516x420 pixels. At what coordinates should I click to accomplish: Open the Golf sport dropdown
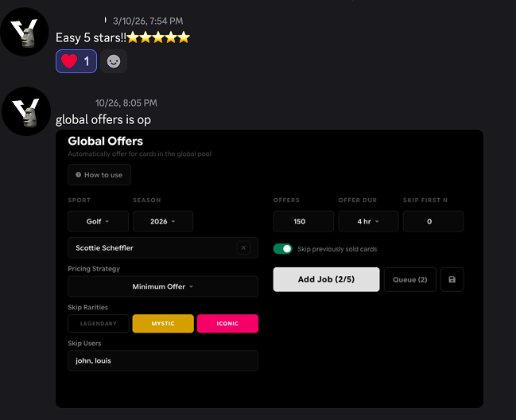coord(98,221)
